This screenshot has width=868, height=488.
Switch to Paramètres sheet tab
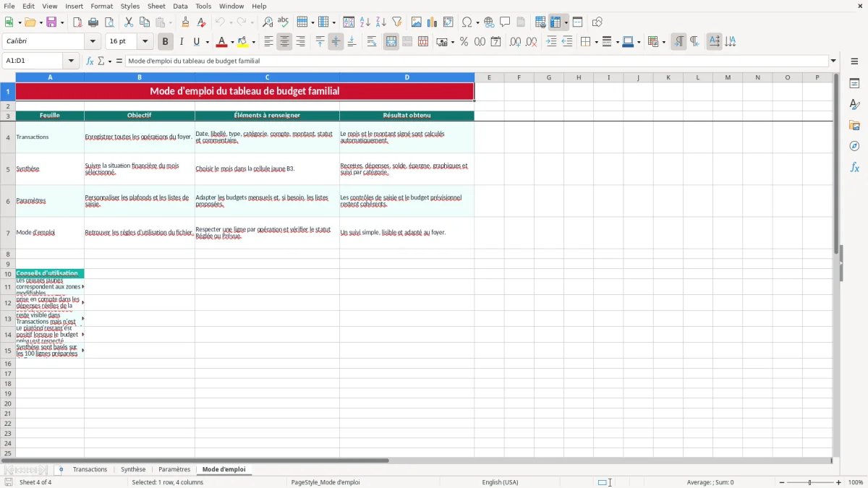tap(174, 469)
